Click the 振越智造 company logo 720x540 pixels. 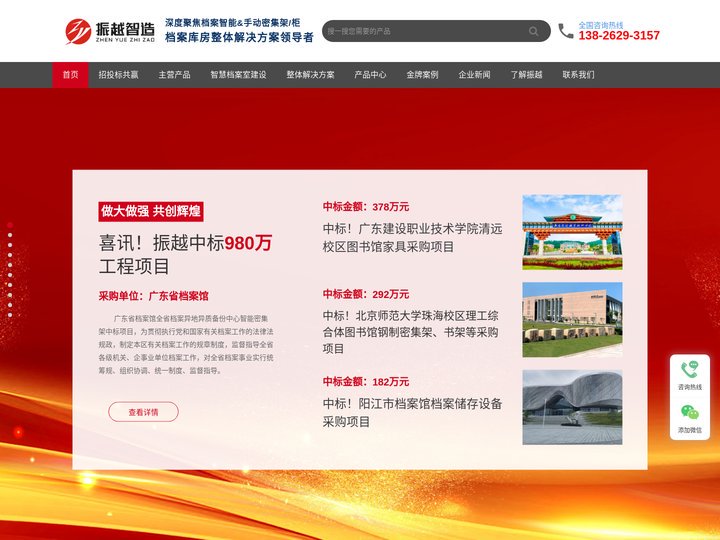(x=110, y=31)
